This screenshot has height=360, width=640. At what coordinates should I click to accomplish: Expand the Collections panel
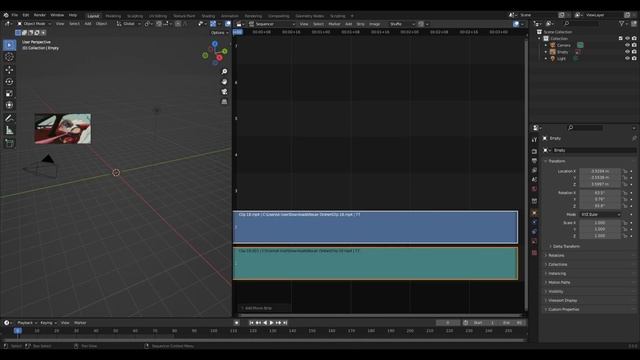click(x=557, y=264)
